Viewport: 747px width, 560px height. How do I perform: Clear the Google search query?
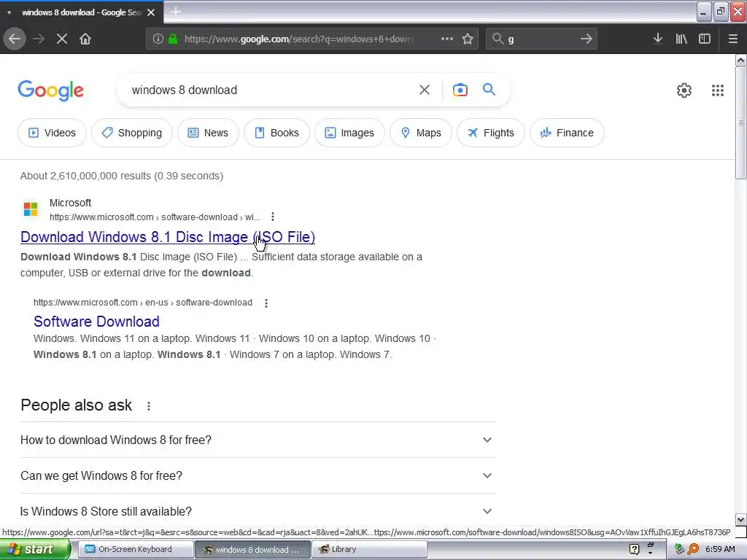[x=424, y=90]
